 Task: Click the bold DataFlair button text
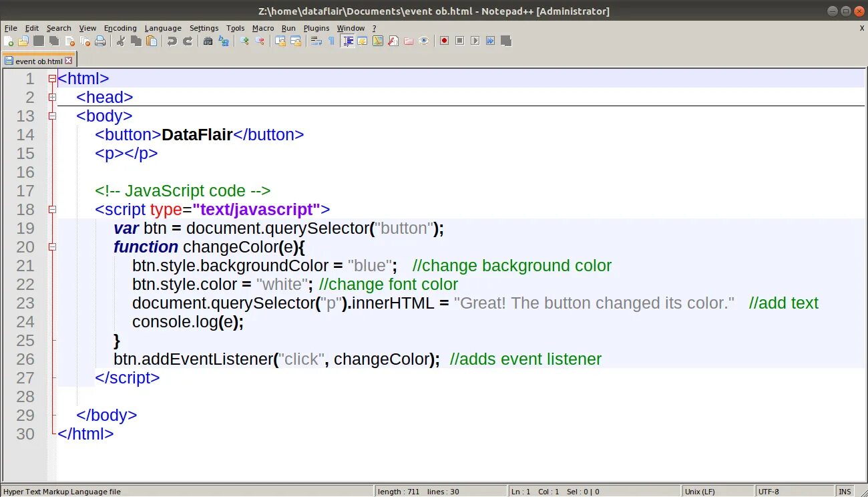197,135
